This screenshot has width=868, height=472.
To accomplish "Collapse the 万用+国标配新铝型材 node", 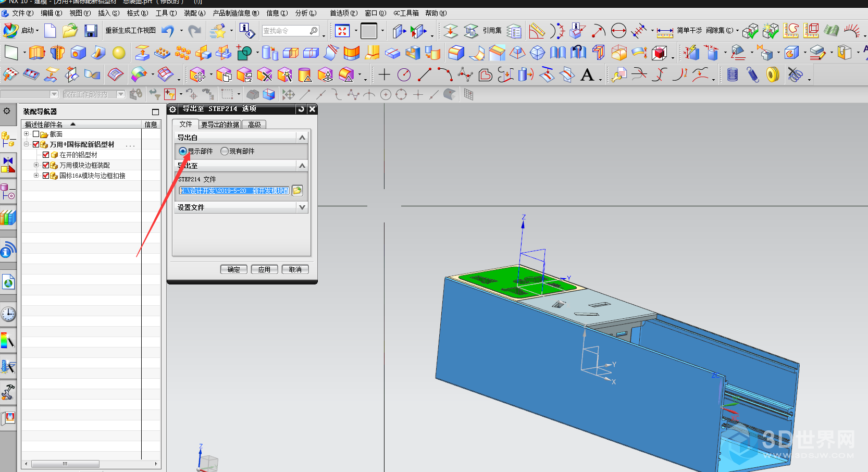I will (x=26, y=144).
